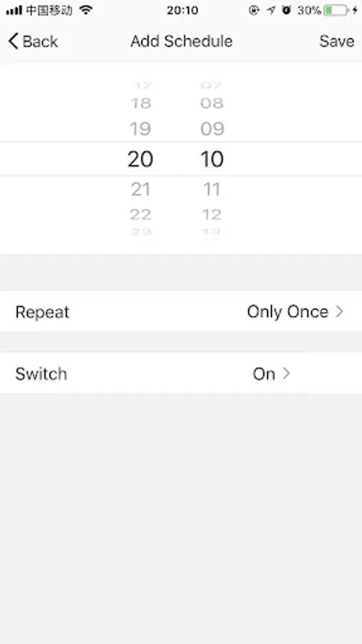Viewport: 362px width, 644px height.
Task: Tap the orientation lock status icon
Action: 254,10
